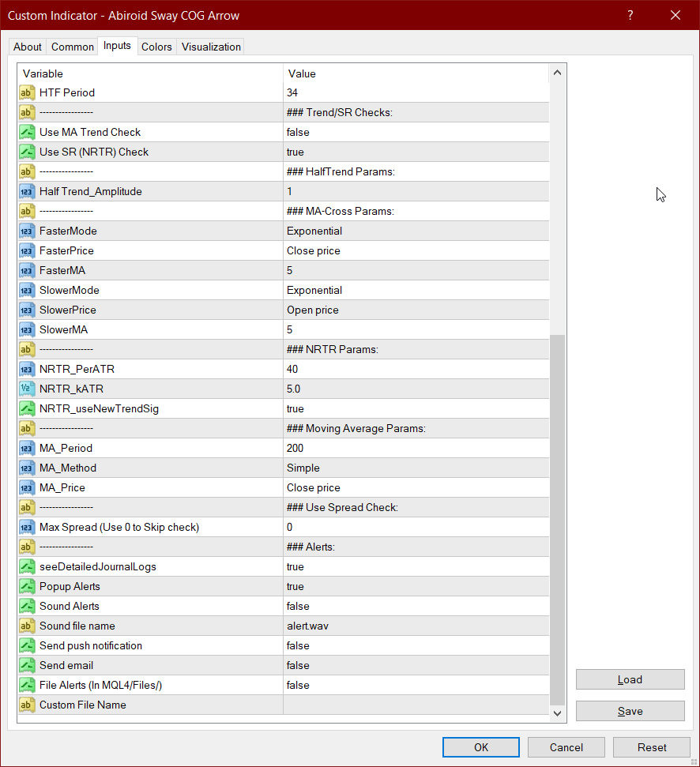Switch to the About tab
This screenshot has width=700, height=767.
28,47
